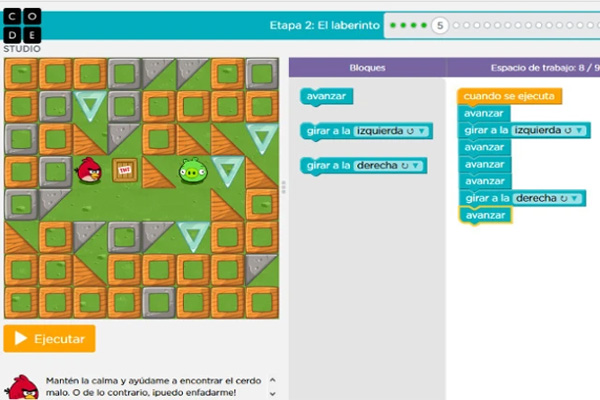Jump to the empty dot right after 5

(456, 25)
